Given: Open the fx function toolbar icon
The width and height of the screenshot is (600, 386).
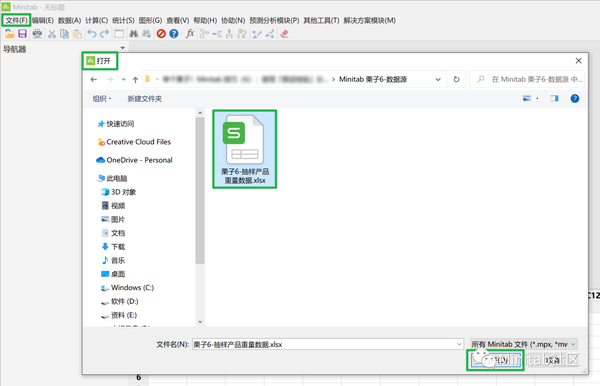Looking at the screenshot, I should click(190, 34).
